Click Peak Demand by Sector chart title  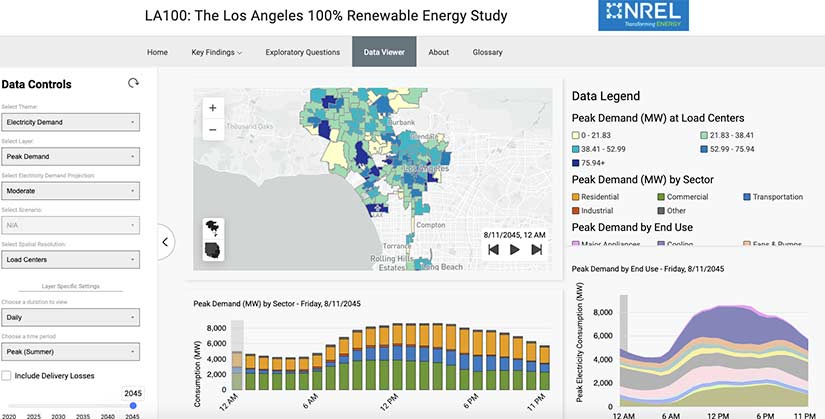[277, 304]
